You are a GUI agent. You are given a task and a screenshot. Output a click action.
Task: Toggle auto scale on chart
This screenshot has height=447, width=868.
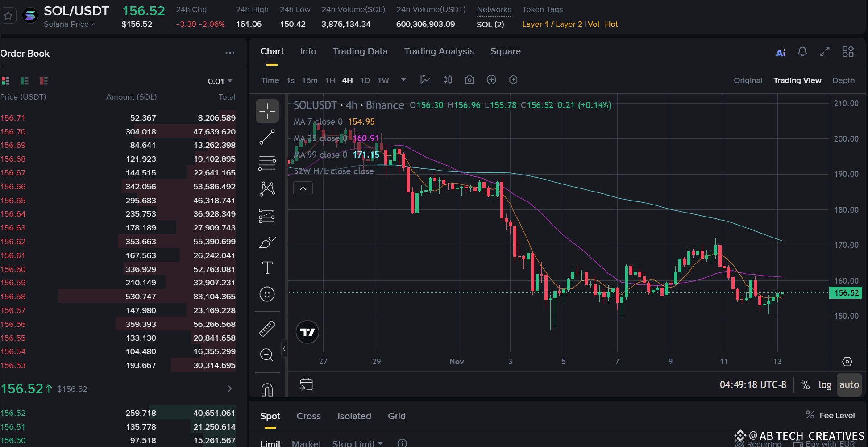click(849, 385)
